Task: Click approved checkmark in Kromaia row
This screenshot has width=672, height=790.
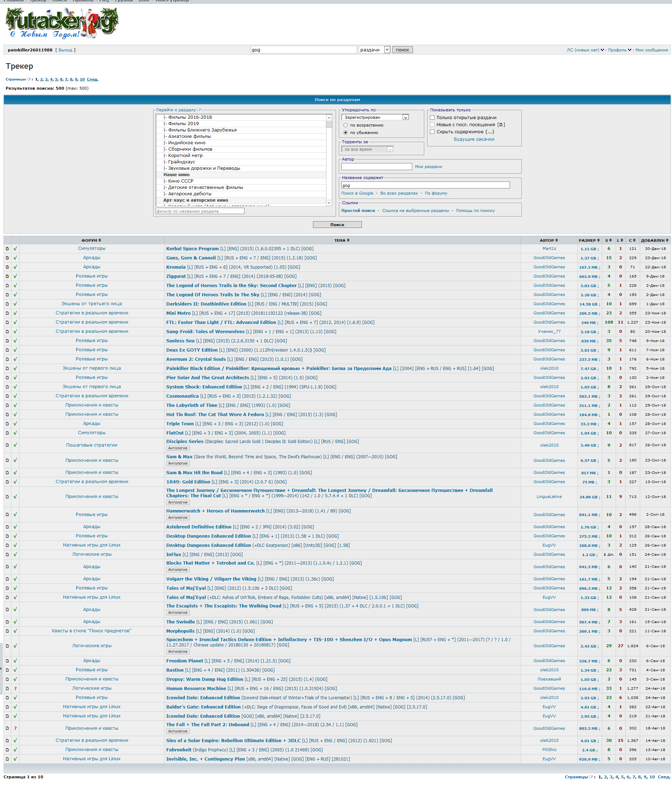Action: tap(15, 267)
